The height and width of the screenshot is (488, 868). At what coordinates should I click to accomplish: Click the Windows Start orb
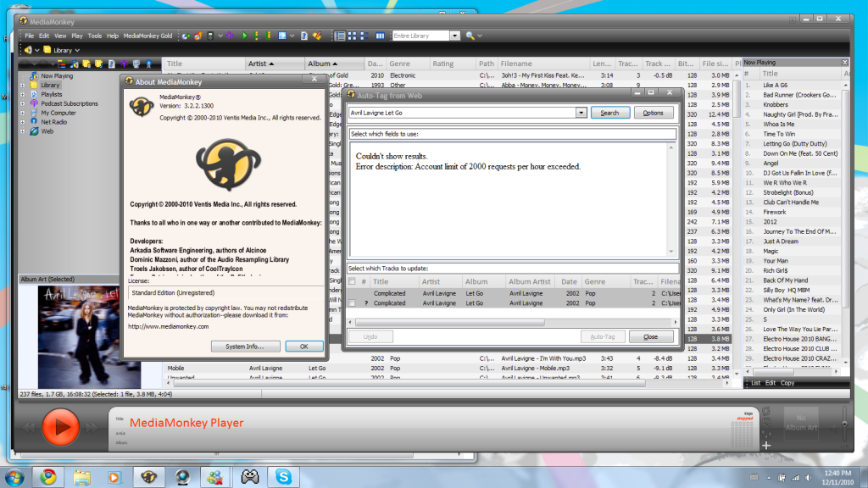point(14,477)
